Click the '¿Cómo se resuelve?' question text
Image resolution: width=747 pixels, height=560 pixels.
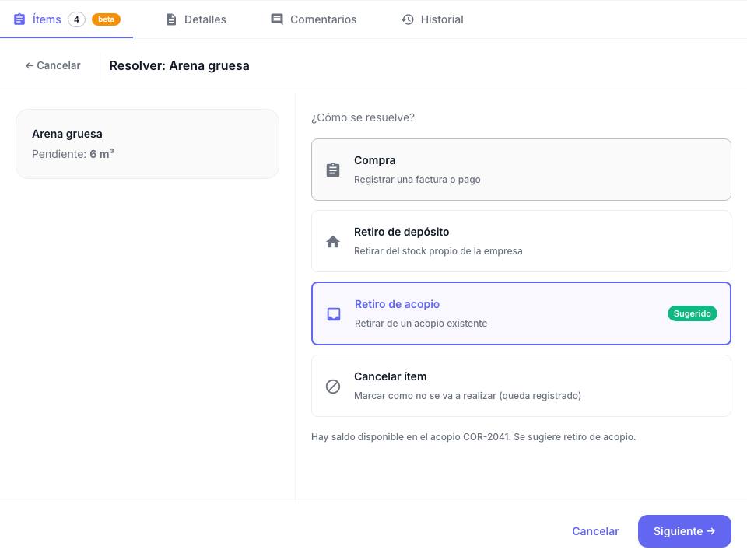pyautogui.click(x=363, y=117)
